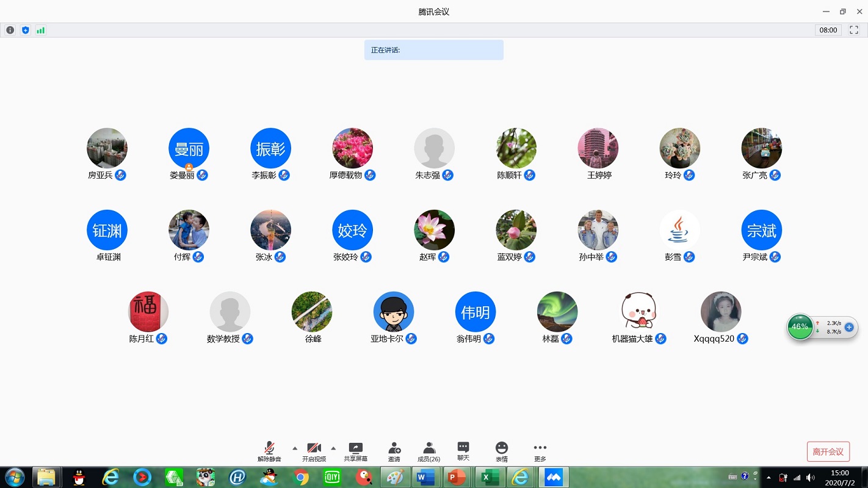Image resolution: width=868 pixels, height=488 pixels.
Task: Open the Chat (聊天) panel
Action: click(x=463, y=451)
